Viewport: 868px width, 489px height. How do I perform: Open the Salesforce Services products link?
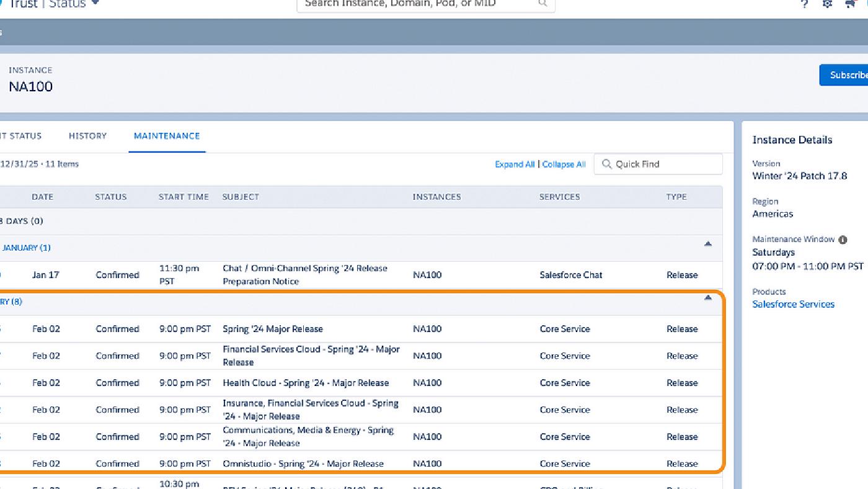793,304
